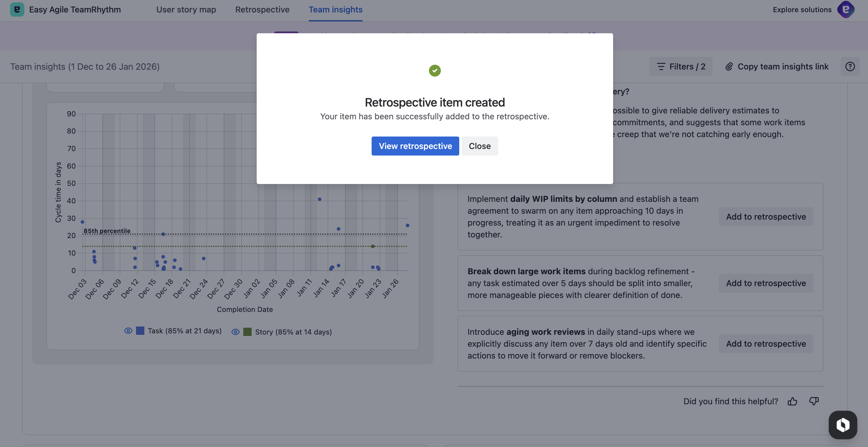Click the help question mark icon

[x=850, y=67]
